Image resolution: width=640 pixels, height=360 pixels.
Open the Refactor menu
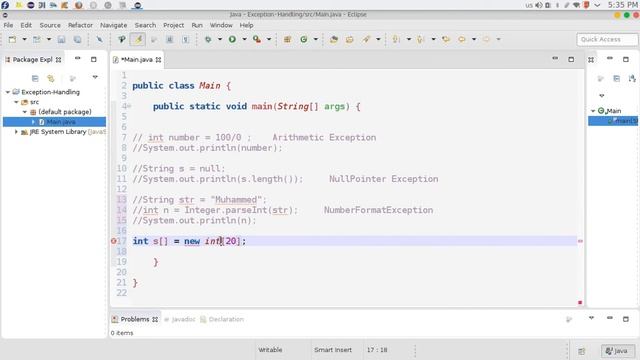click(80, 25)
